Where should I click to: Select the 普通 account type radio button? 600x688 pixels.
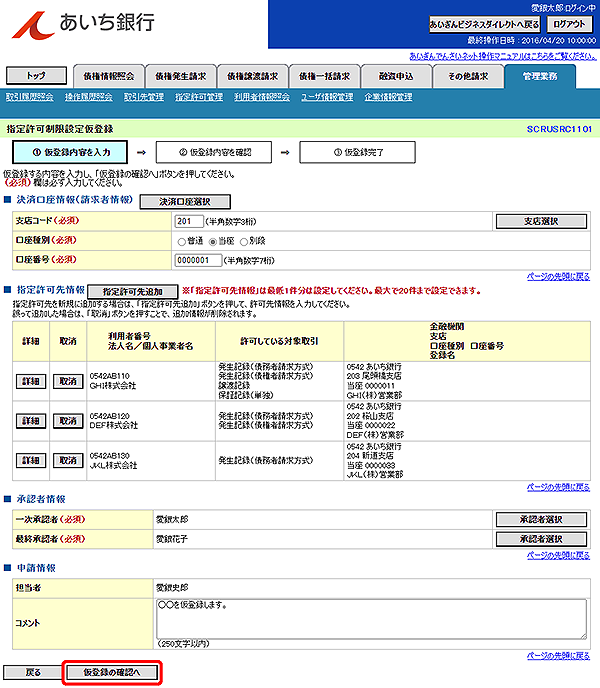[x=181, y=241]
